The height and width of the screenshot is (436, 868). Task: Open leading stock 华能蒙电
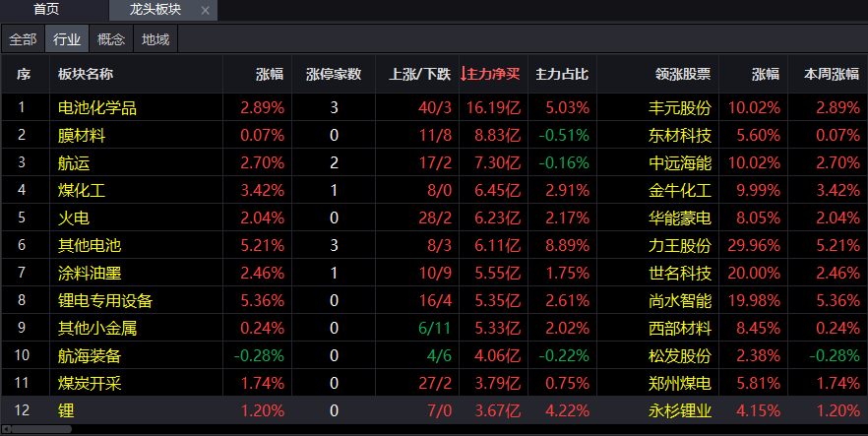point(680,218)
